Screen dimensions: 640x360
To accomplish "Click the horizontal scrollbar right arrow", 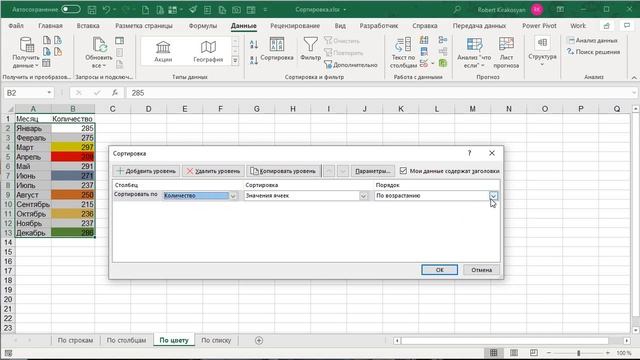I will tap(627, 340).
